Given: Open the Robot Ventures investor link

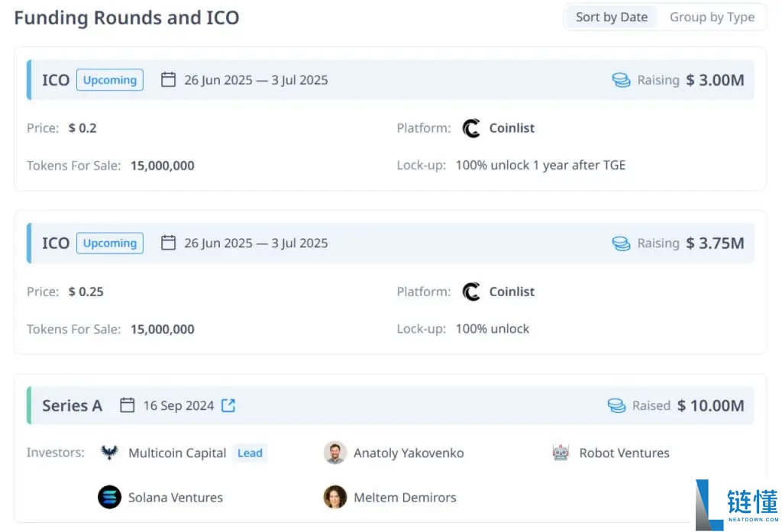Looking at the screenshot, I should pyautogui.click(x=624, y=453).
